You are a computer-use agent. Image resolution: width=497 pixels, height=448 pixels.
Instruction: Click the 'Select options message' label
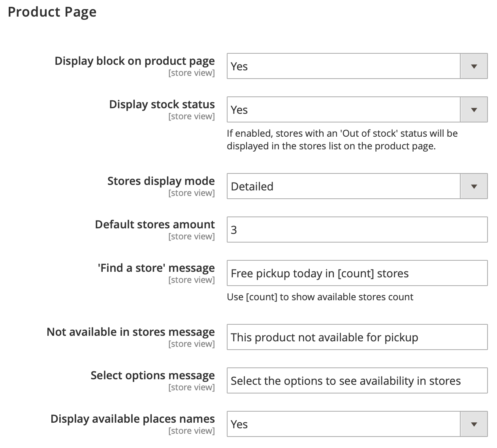[153, 375]
